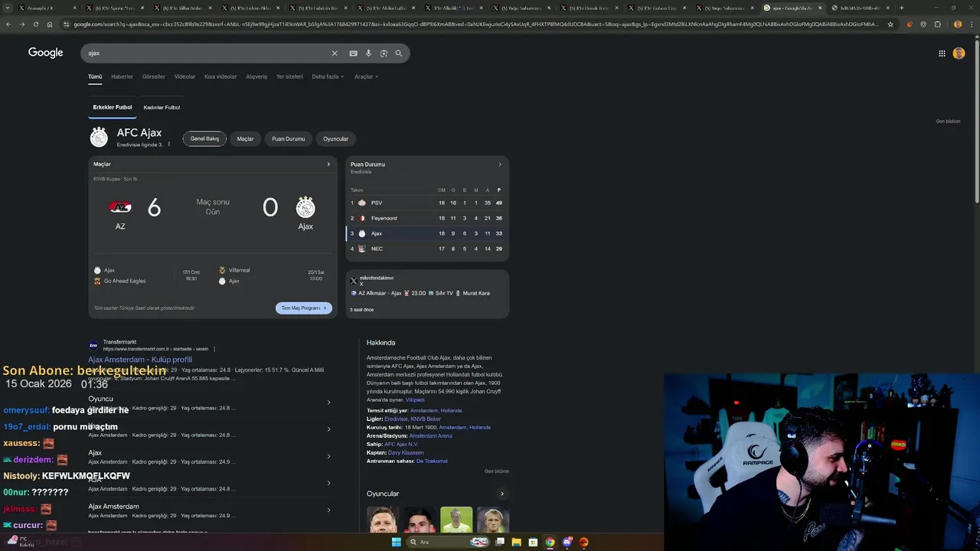This screenshot has width=980, height=551.
Task: Click the Ajax logo in match score
Action: point(305,207)
